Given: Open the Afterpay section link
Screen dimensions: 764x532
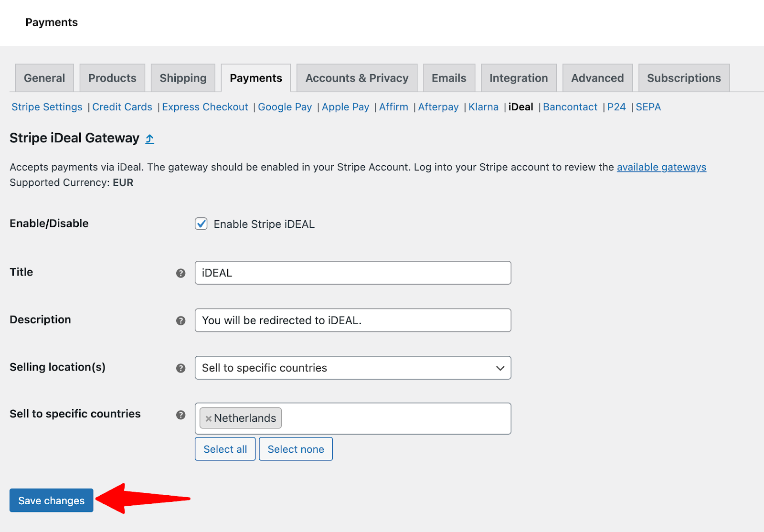Looking at the screenshot, I should (x=438, y=107).
